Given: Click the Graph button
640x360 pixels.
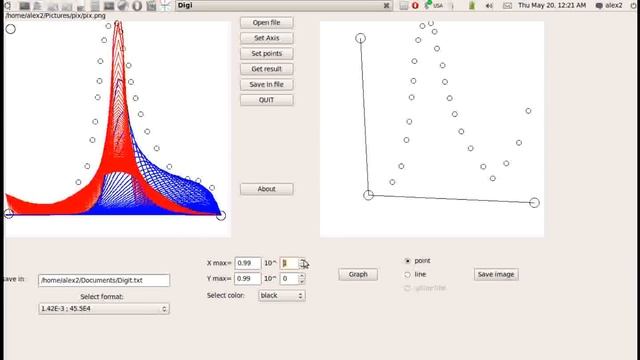Looking at the screenshot, I should pyautogui.click(x=358, y=274).
